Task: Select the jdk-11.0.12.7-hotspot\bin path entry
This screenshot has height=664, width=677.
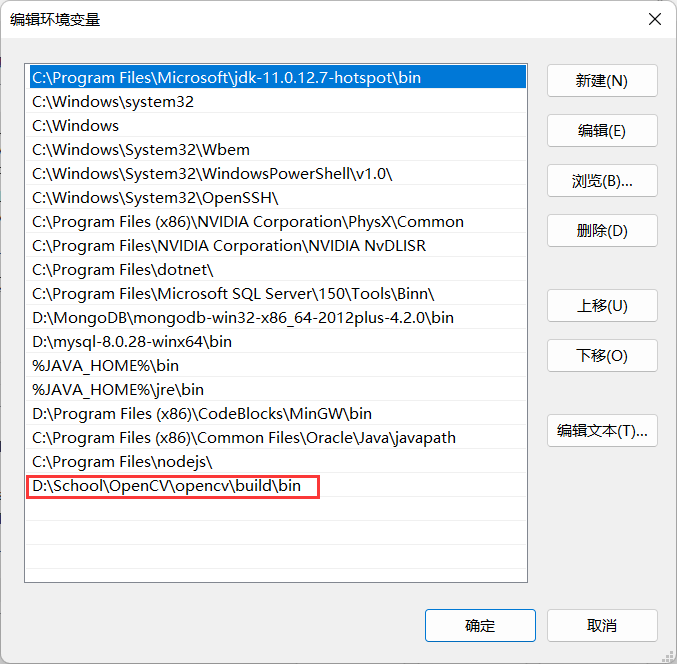Action: pos(278,77)
